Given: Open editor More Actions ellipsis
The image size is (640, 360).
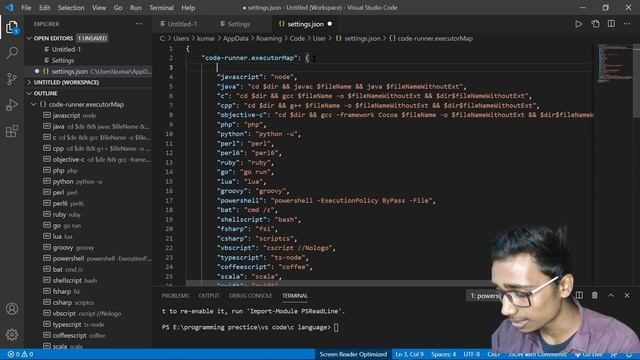Looking at the screenshot, I should tap(627, 24).
